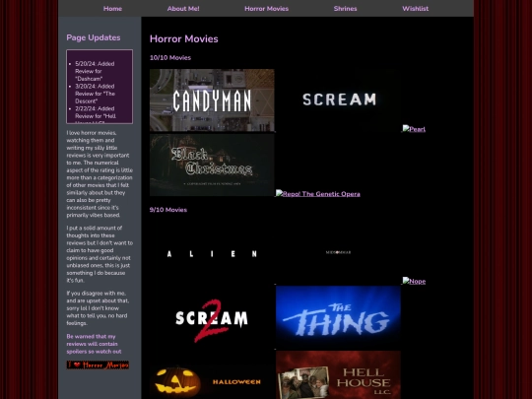Open the Shrines page
Image resolution: width=532 pixels, height=399 pixels.
click(345, 9)
